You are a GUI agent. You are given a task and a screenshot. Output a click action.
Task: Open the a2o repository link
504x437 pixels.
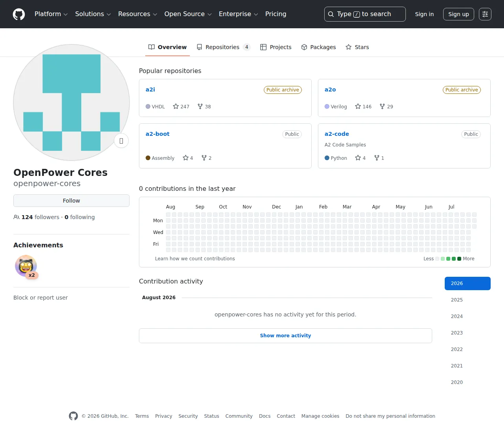(330, 90)
